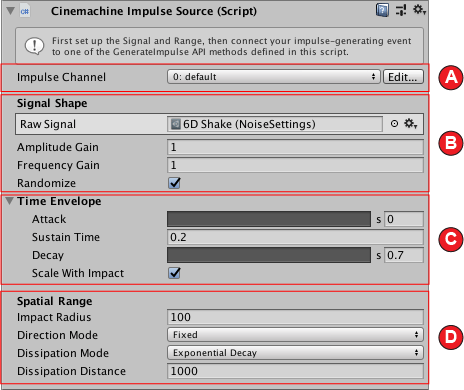Click the Frequency Gain input field
The image size is (464, 390).
(295, 165)
